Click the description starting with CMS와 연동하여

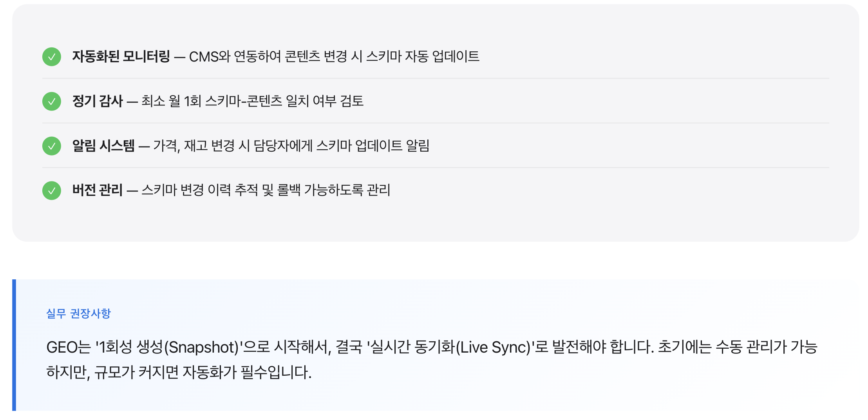pos(334,57)
